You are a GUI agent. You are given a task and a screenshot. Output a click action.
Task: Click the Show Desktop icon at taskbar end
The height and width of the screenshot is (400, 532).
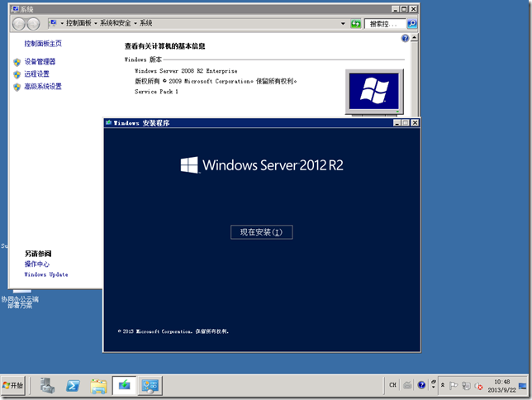click(523, 386)
